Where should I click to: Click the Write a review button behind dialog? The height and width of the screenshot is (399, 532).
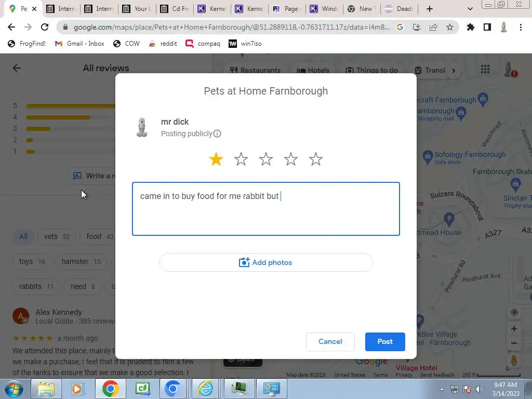pyautogui.click(x=91, y=176)
